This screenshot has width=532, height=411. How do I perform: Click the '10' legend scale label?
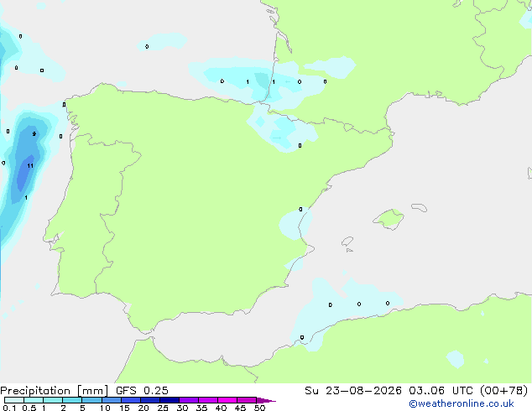105,408
